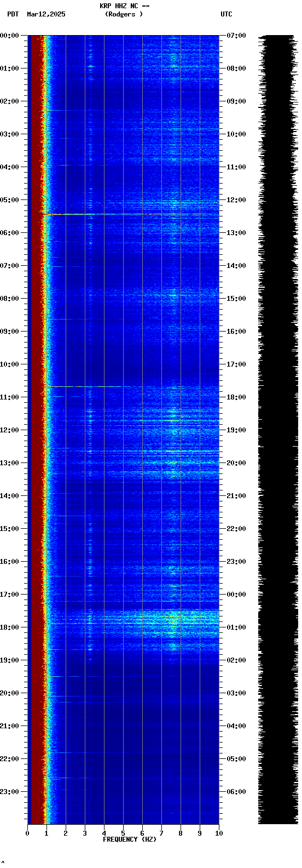Click the PDT time label '21:00'

point(9,726)
